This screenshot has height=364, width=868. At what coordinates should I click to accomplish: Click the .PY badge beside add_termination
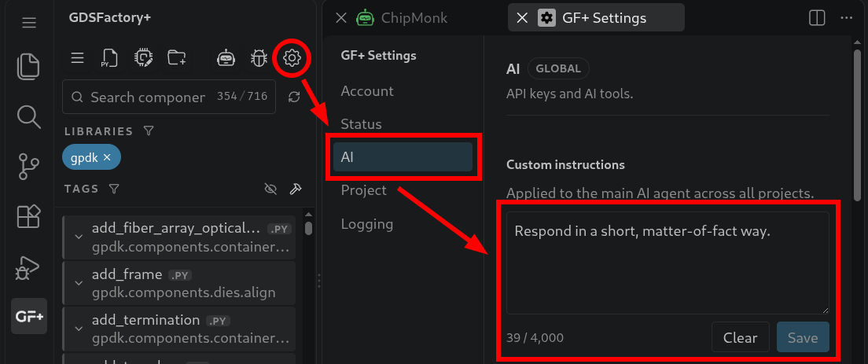(218, 321)
